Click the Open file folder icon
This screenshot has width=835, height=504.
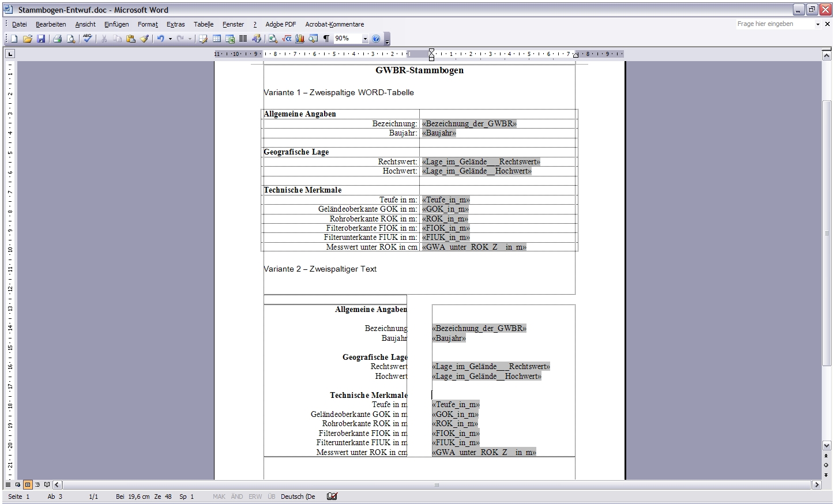point(28,39)
